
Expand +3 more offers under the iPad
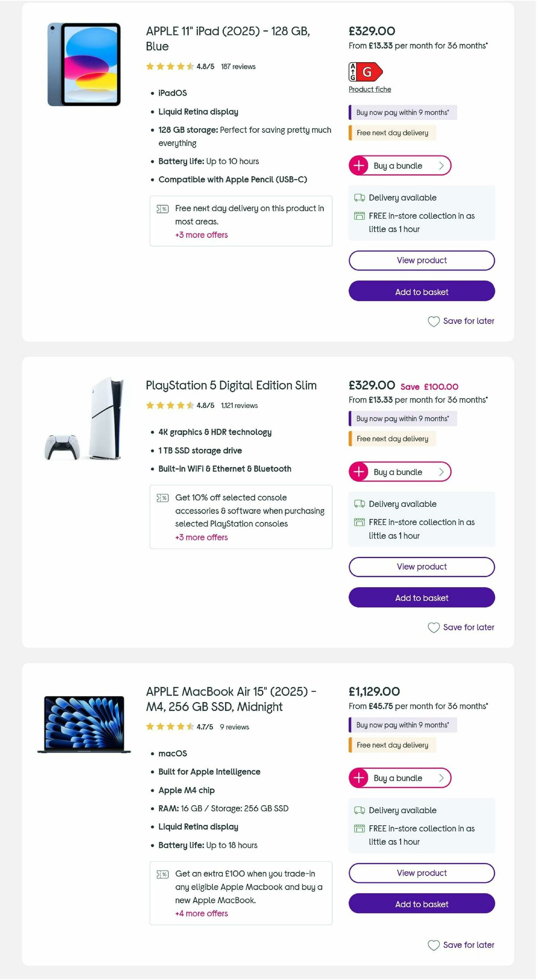[201, 235]
